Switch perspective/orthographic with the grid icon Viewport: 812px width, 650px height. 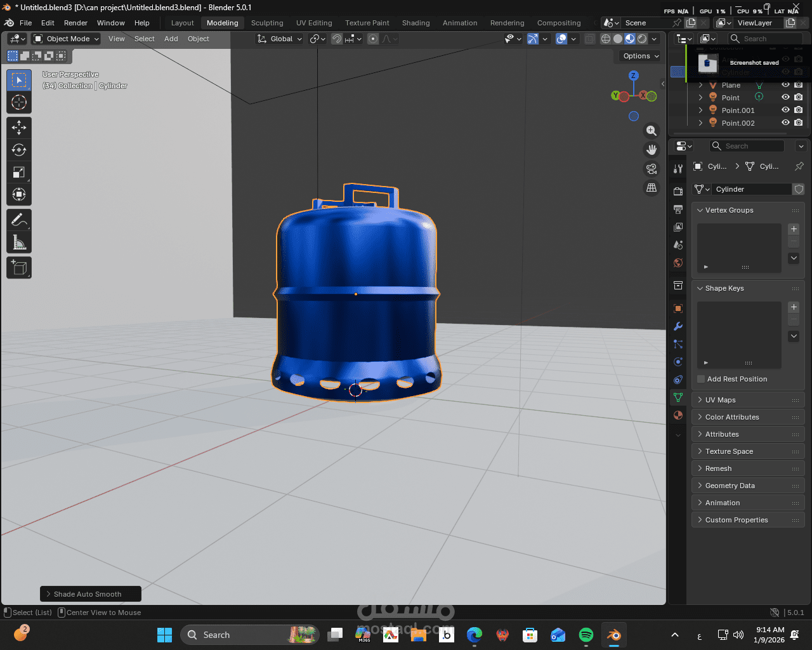pos(652,188)
